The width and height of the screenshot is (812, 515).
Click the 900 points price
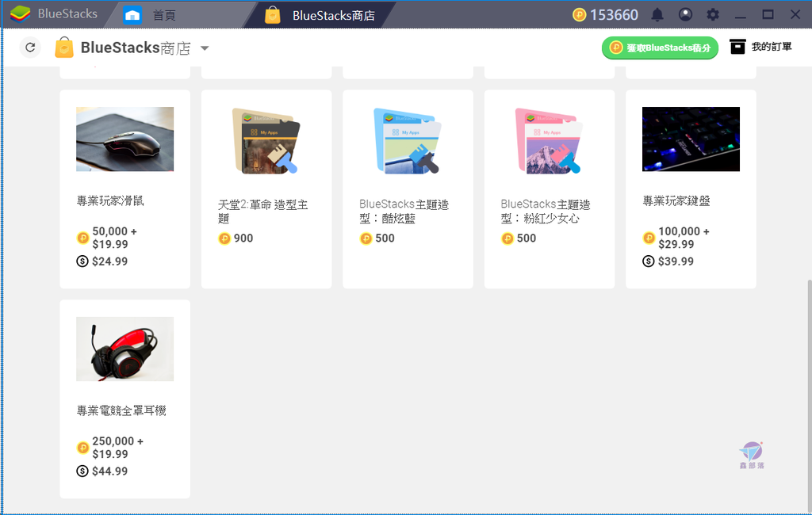(x=243, y=238)
